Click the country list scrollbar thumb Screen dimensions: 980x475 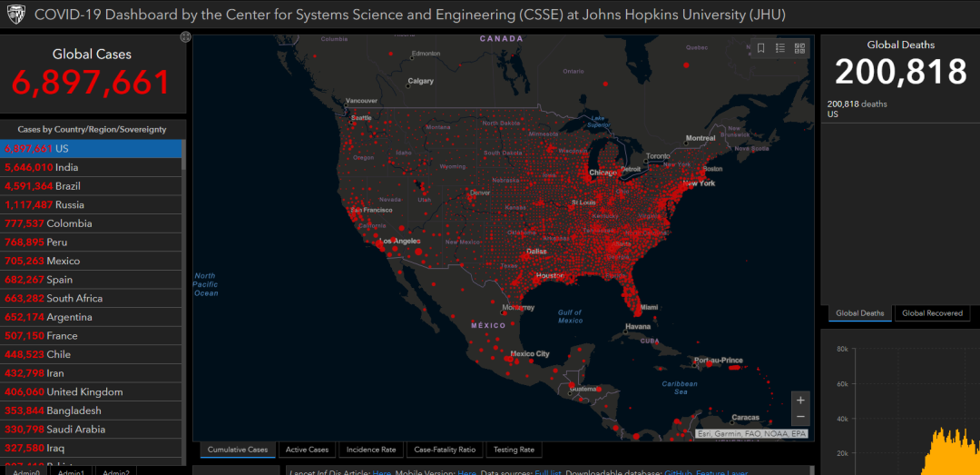coord(183,154)
